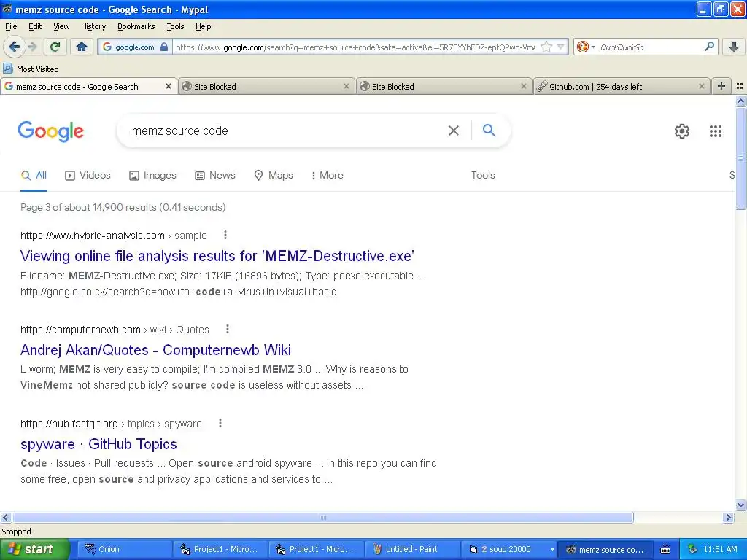The height and width of the screenshot is (560, 747).
Task: Select the All results tab
Action: [34, 175]
